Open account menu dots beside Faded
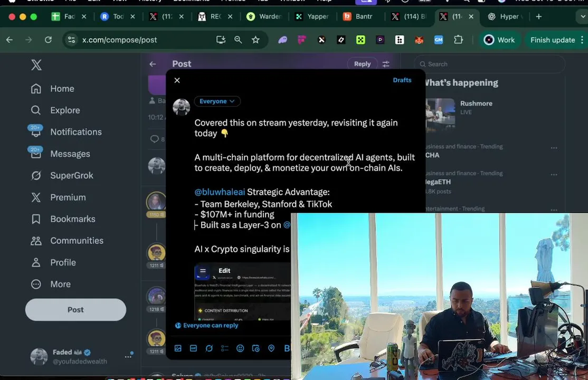This screenshot has width=588, height=380. pyautogui.click(x=128, y=357)
